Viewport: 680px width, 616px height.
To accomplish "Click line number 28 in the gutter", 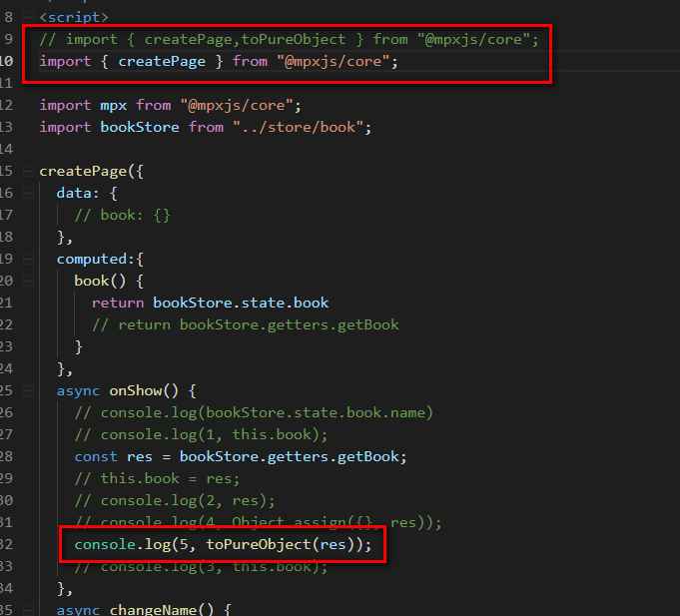I will click(6, 457).
